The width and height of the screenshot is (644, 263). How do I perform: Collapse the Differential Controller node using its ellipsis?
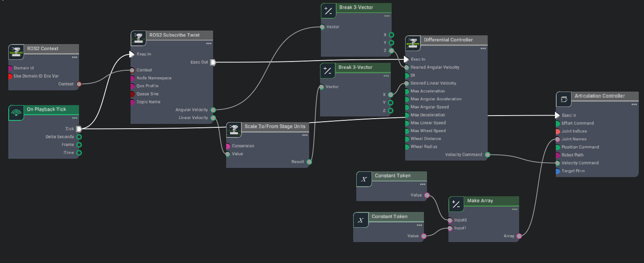point(483,48)
